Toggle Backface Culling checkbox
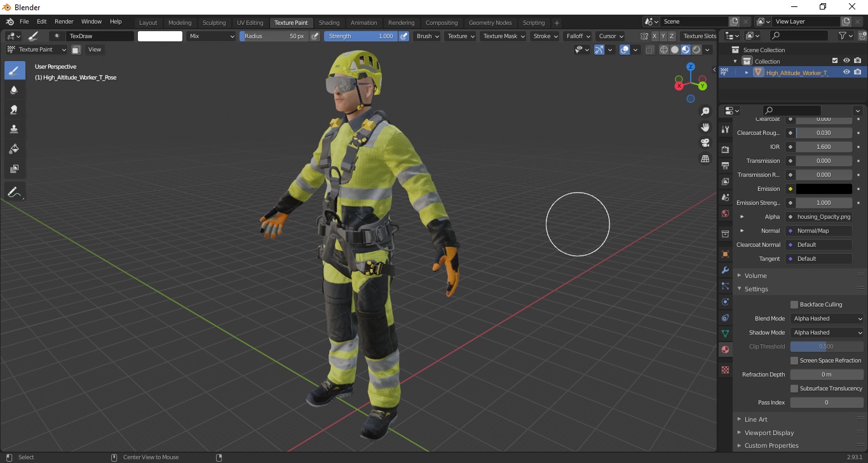 pos(794,305)
